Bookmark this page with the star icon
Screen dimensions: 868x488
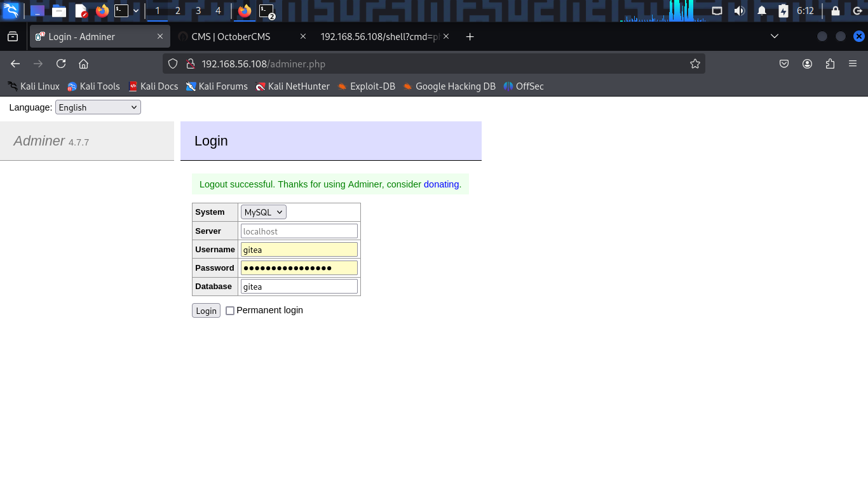pos(695,64)
